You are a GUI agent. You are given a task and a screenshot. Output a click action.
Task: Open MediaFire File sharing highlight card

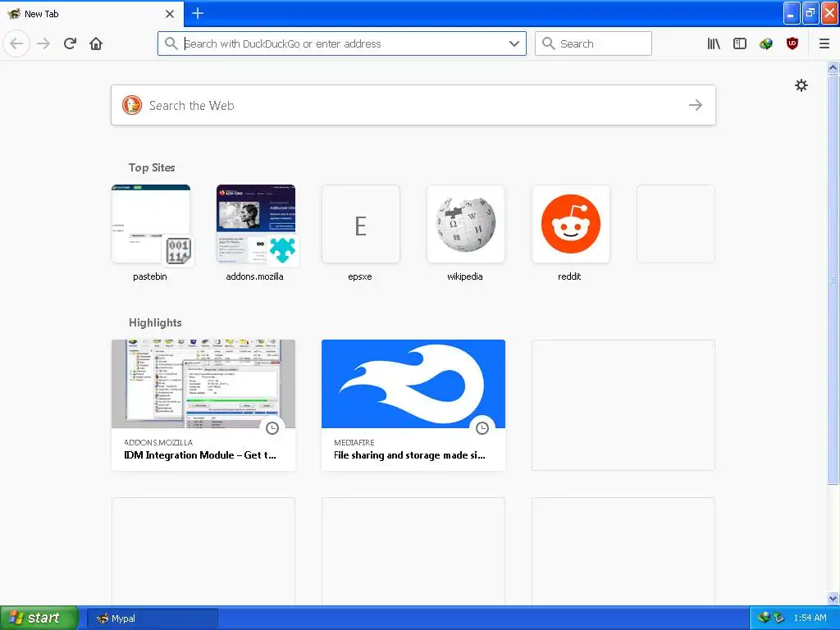pyautogui.click(x=413, y=405)
